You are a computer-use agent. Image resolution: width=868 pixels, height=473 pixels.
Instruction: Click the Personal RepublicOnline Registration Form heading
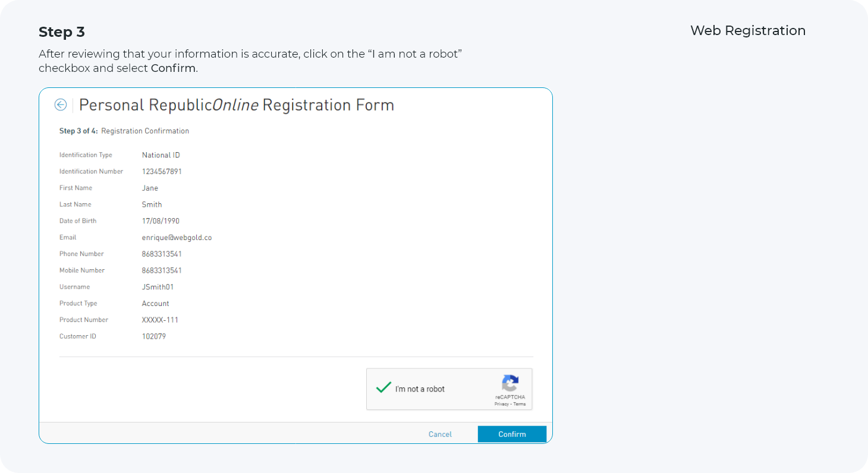[237, 105]
